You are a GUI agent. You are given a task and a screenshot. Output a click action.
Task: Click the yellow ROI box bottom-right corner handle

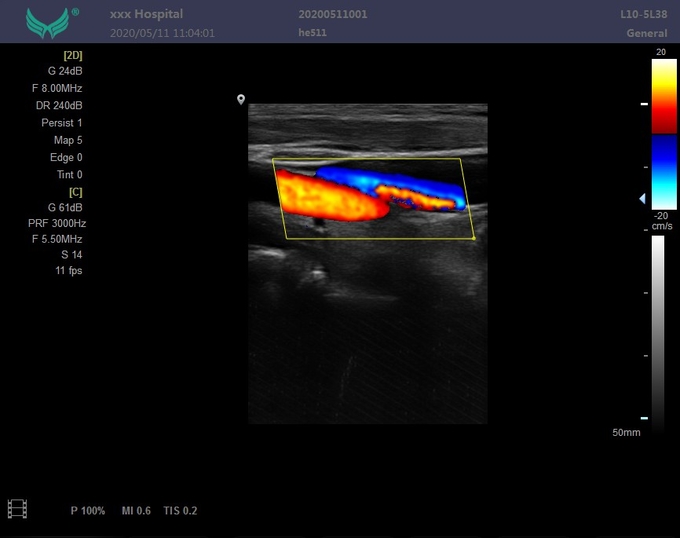click(473, 238)
